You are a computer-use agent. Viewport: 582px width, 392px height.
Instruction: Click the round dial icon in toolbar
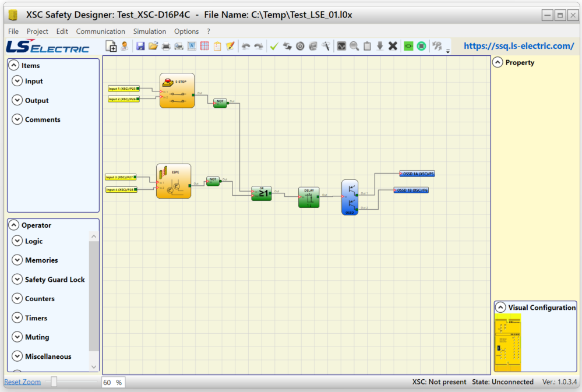tap(300, 47)
